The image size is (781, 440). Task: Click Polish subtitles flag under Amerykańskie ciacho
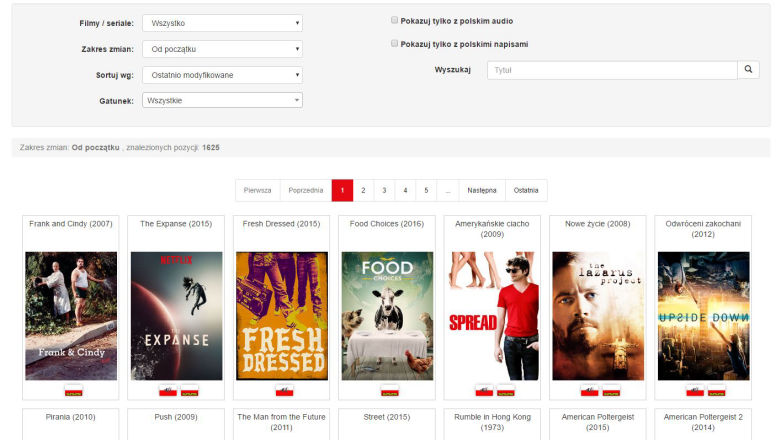[x=506, y=391]
